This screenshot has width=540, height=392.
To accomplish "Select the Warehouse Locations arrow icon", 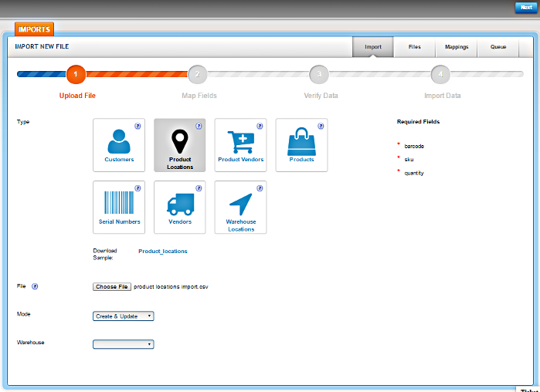I will point(240,204).
